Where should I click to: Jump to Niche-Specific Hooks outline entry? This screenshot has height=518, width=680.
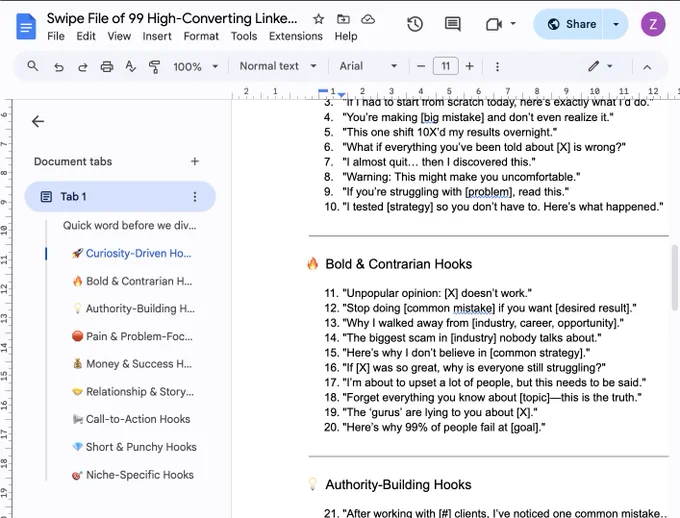click(x=133, y=475)
